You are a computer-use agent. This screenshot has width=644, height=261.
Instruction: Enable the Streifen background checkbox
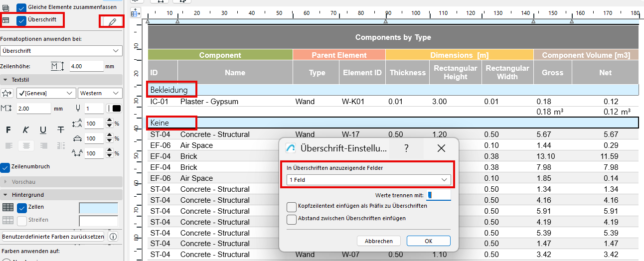pyautogui.click(x=22, y=220)
